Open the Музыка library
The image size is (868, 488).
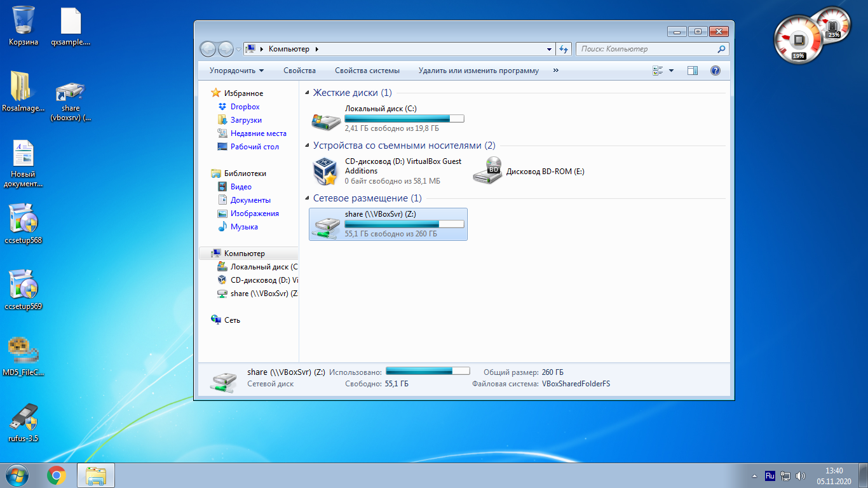pos(244,227)
